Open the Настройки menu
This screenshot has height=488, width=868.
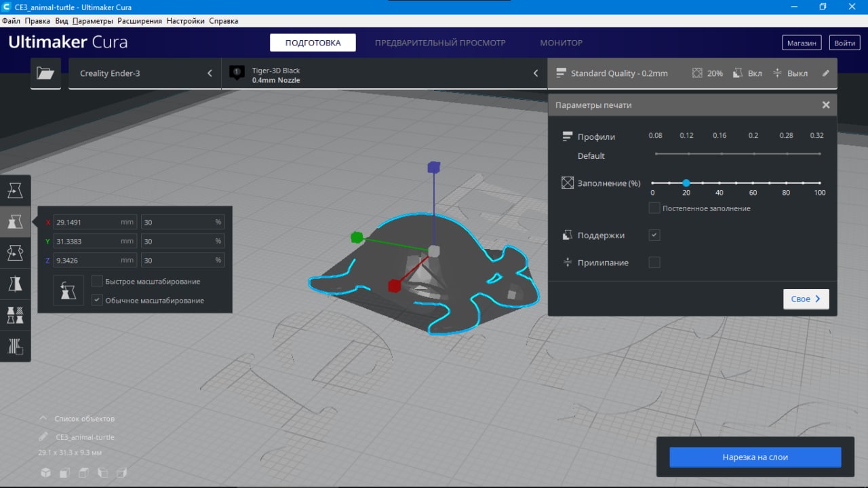[x=186, y=21]
